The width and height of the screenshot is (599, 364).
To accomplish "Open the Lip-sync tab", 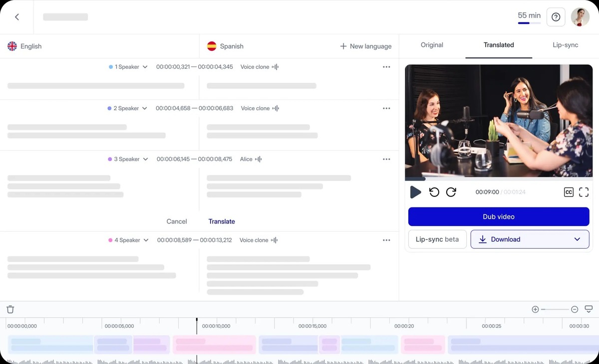I will coord(566,45).
